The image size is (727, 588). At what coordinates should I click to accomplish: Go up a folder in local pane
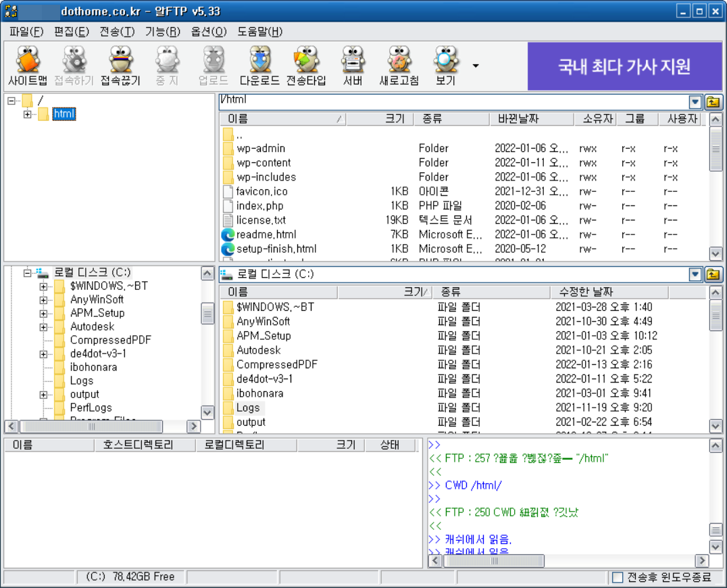(713, 274)
